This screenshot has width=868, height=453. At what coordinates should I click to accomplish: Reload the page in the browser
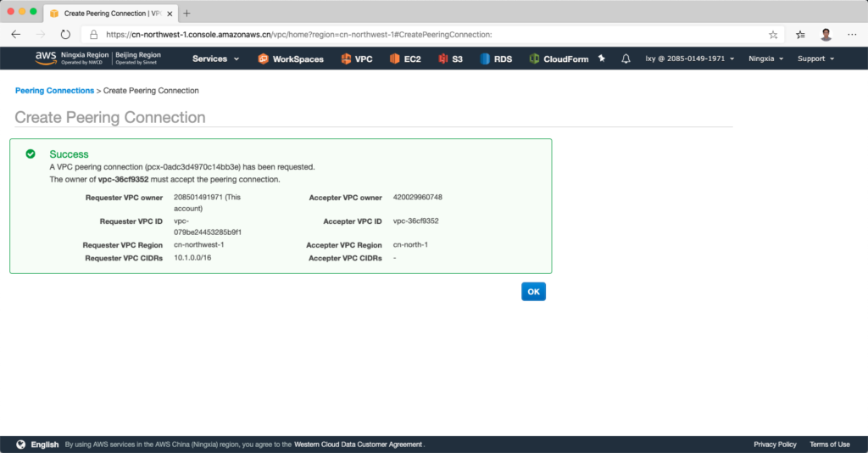(65, 35)
